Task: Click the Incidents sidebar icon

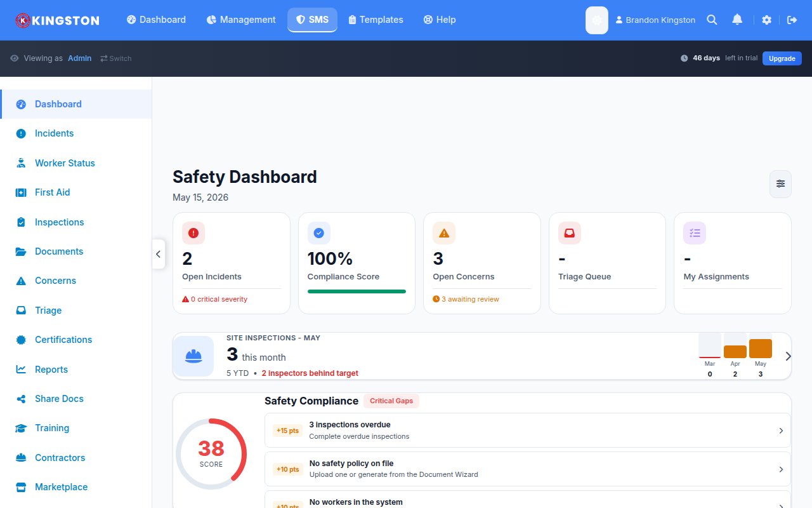Action: tap(21, 133)
